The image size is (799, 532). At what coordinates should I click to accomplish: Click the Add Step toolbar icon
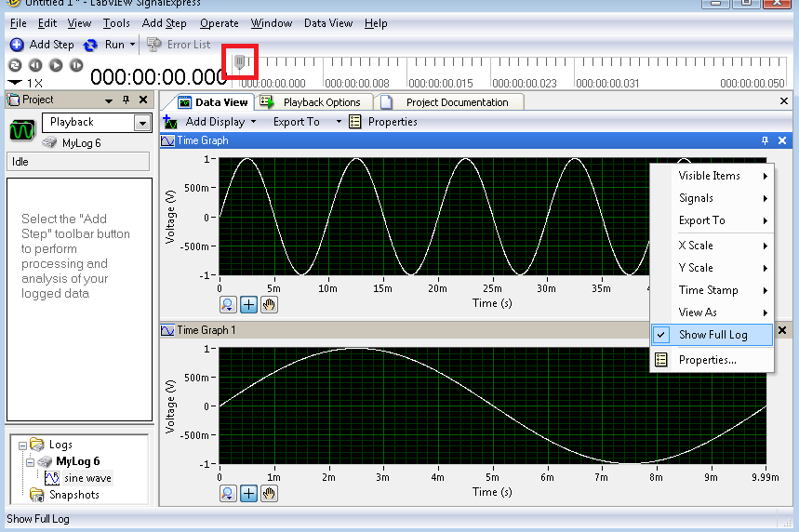click(17, 45)
